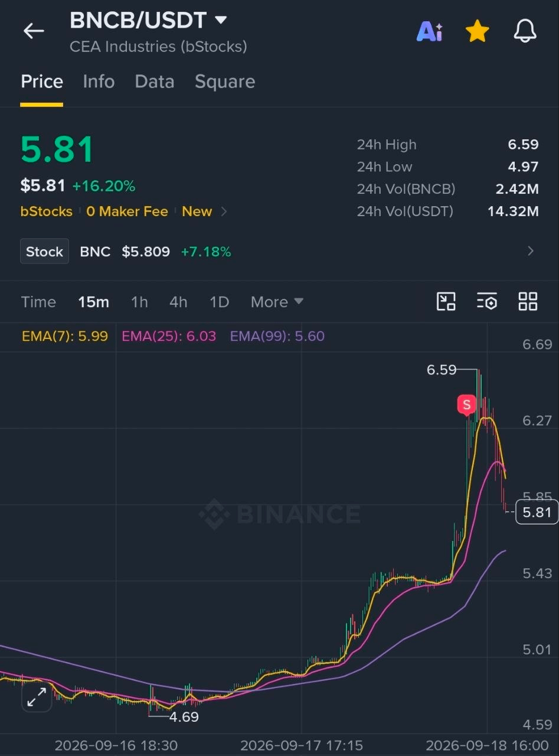Open chart indicator settings icon
Screen dimensions: 559x756
tap(487, 301)
